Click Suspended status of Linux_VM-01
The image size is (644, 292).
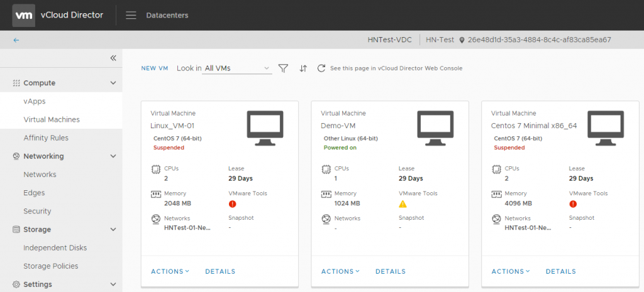(169, 148)
